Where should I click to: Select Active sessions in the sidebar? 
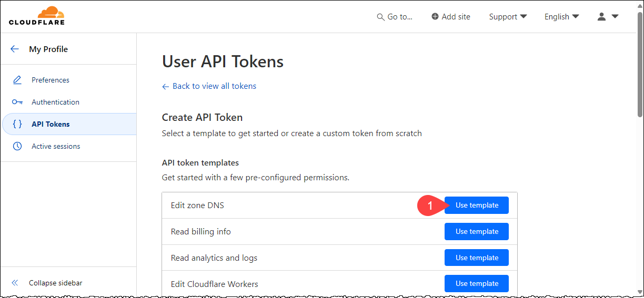point(56,146)
